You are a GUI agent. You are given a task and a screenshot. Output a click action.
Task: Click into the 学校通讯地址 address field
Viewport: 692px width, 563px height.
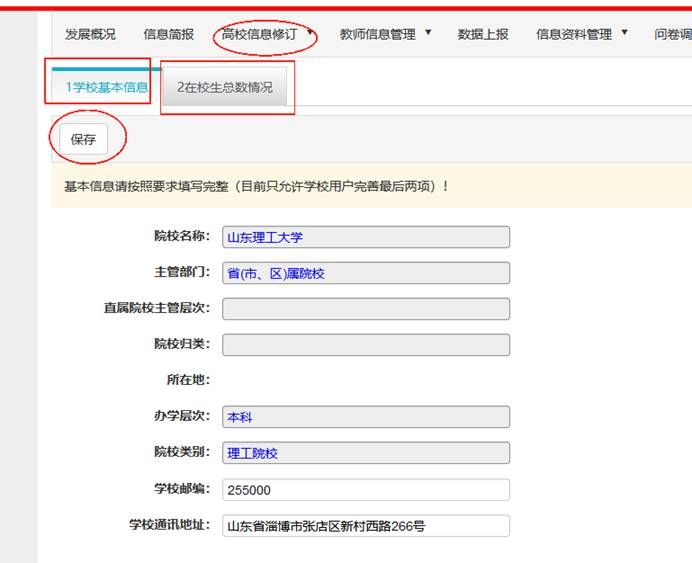[x=365, y=526]
